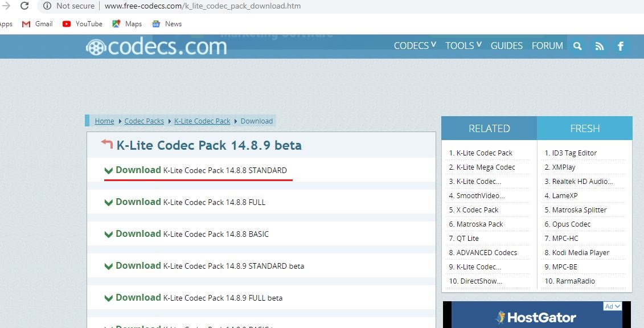644x328 pixels.
Task: Open the FORUM menu item
Action: [x=547, y=46]
